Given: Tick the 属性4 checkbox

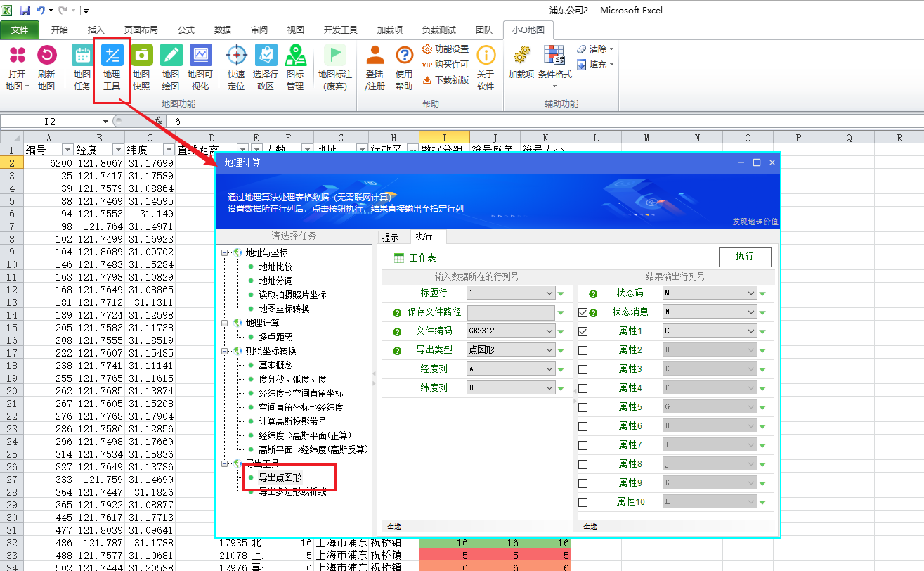Looking at the screenshot, I should coord(583,388).
